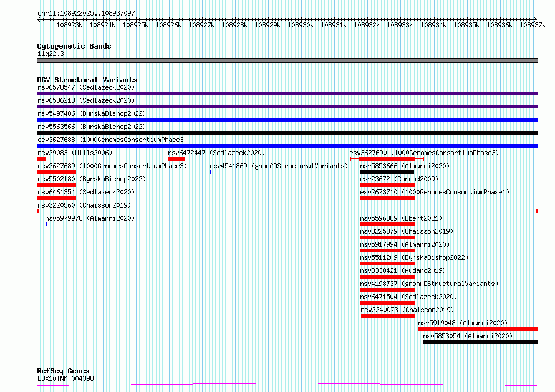Viewport: 555px width, 392px height.
Task: Click the 11q22.3 band label
Action: [x=51, y=54]
